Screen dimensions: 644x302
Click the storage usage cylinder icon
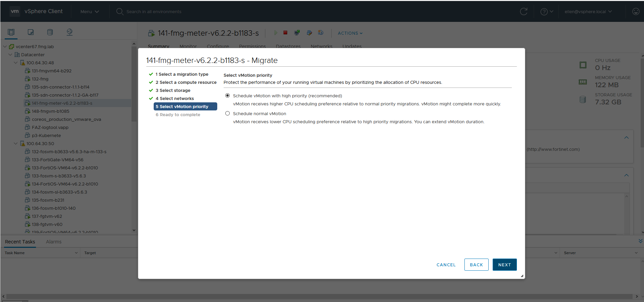tap(583, 99)
